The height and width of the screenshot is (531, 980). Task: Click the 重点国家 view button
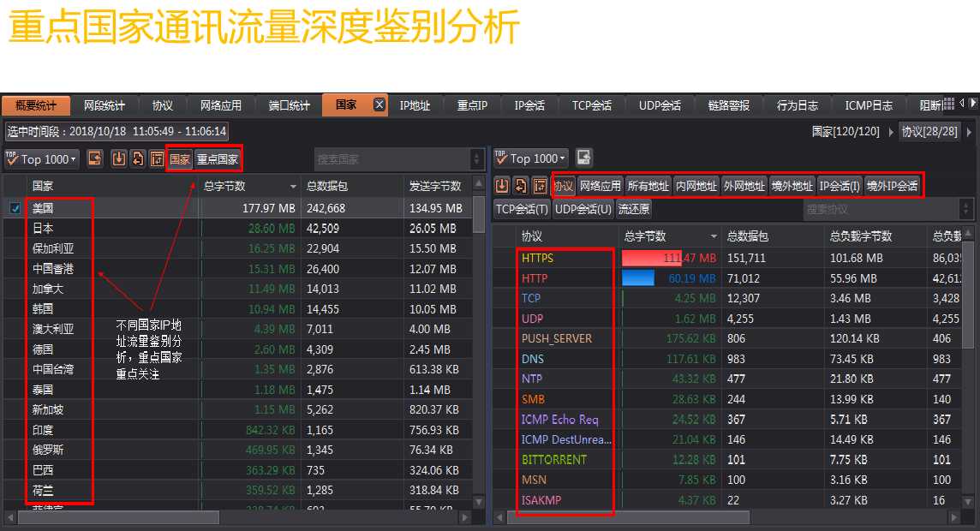coord(217,159)
